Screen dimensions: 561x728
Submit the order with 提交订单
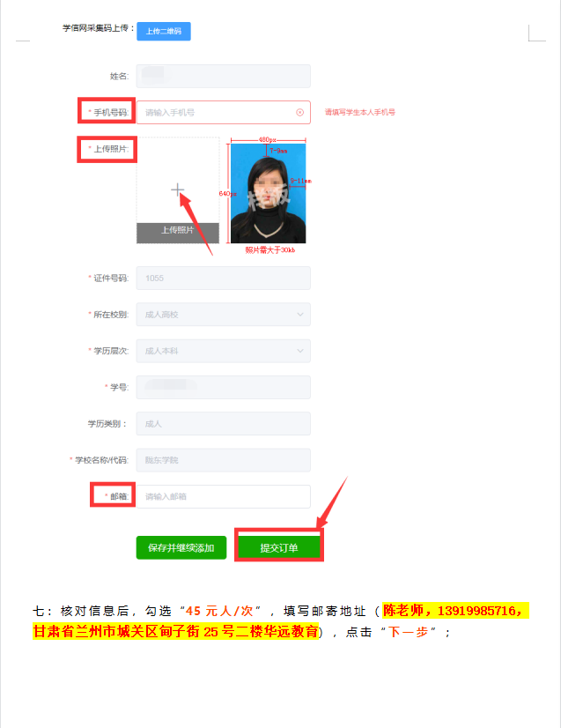click(279, 548)
